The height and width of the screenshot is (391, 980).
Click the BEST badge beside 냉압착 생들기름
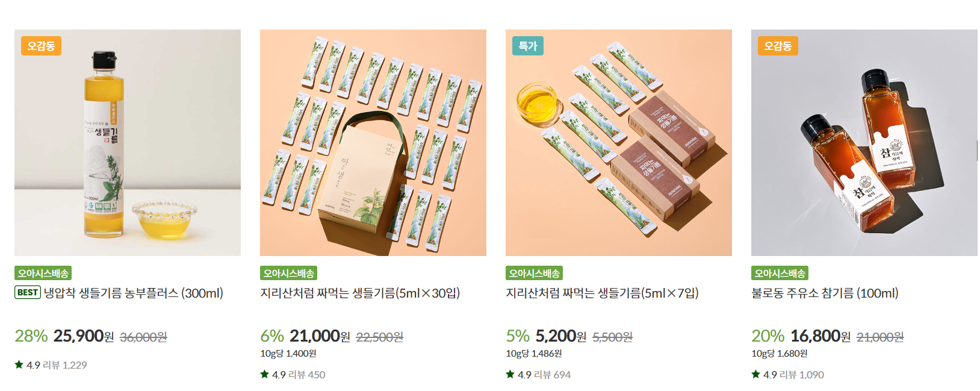click(28, 292)
